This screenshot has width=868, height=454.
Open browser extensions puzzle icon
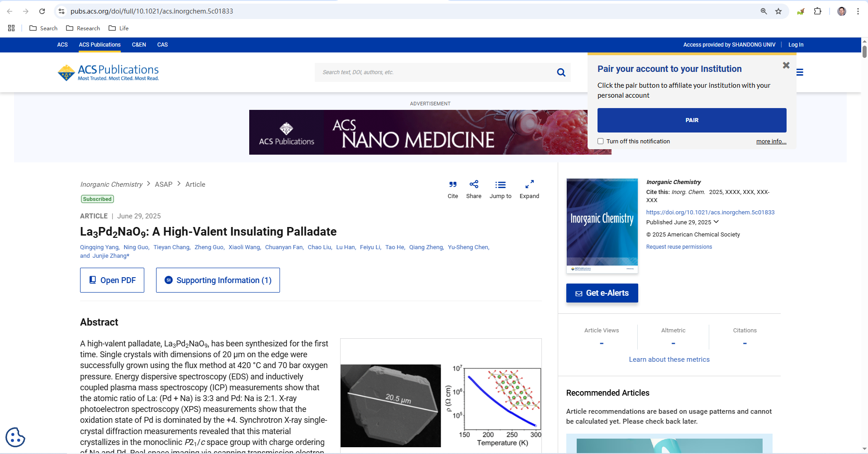pyautogui.click(x=817, y=11)
